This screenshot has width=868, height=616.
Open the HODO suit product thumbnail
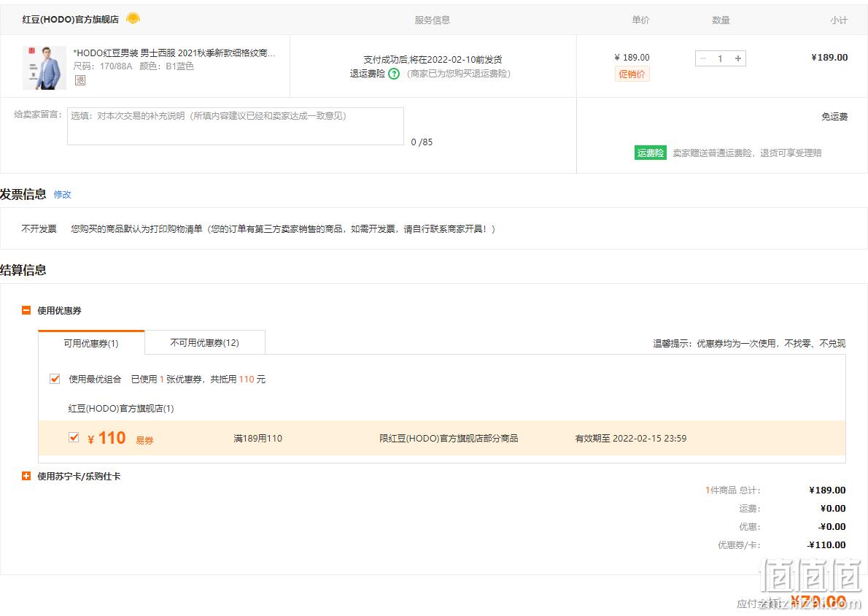(44, 68)
